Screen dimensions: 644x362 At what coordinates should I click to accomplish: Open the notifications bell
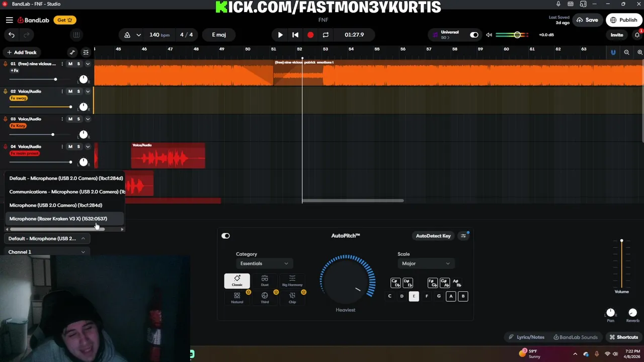(637, 35)
